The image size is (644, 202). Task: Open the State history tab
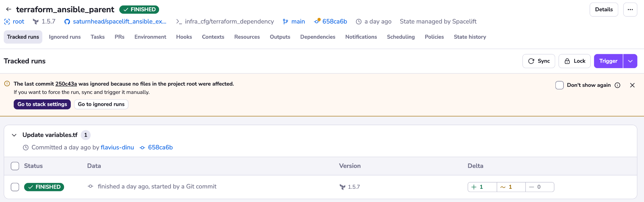point(470,37)
